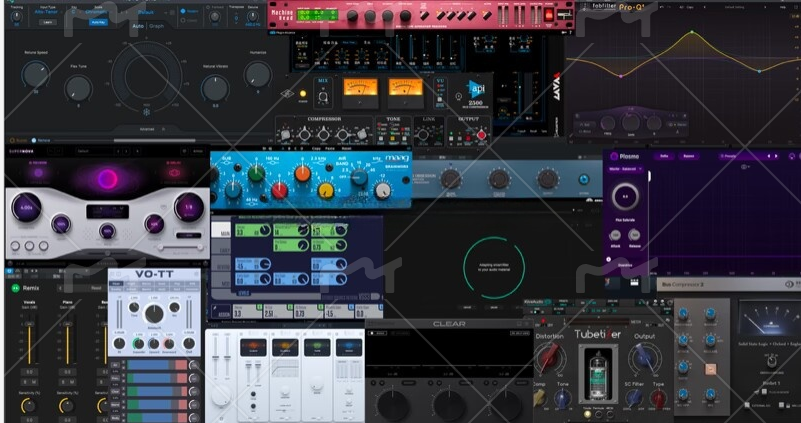Expand the Auto-Tune Advanced section

(x=151, y=129)
